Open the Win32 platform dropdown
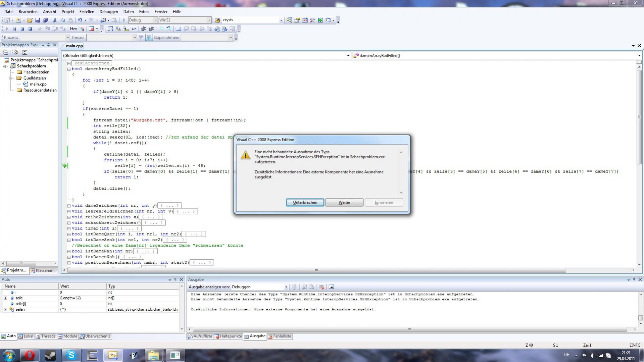The width and height of the screenshot is (644, 362). (209, 20)
